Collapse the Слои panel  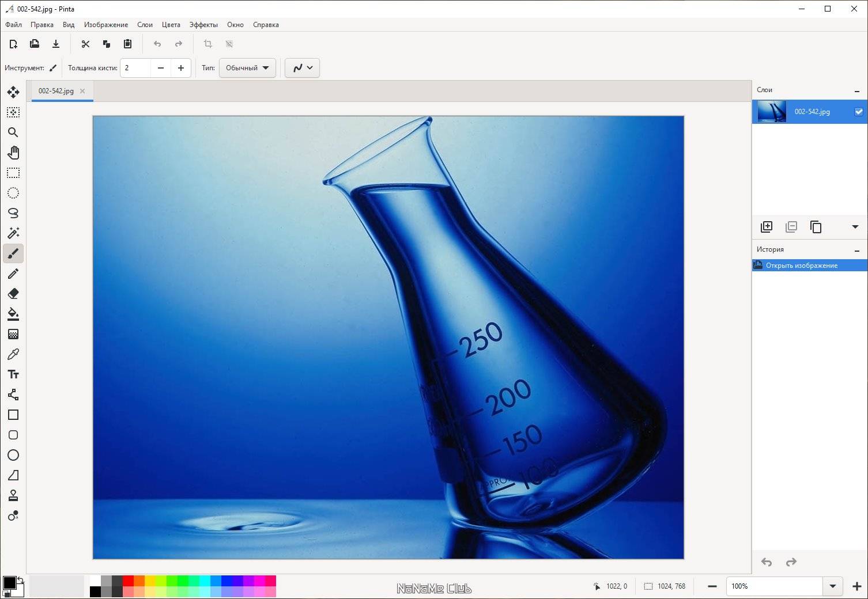857,90
